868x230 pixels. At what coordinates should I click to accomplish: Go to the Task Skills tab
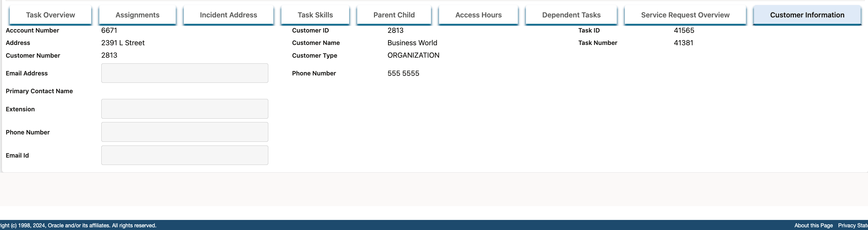pos(315,15)
